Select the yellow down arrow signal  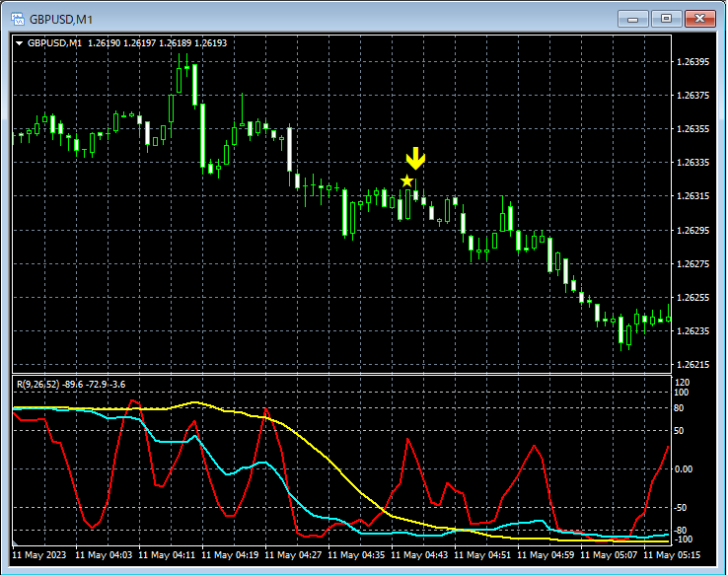coord(415,158)
